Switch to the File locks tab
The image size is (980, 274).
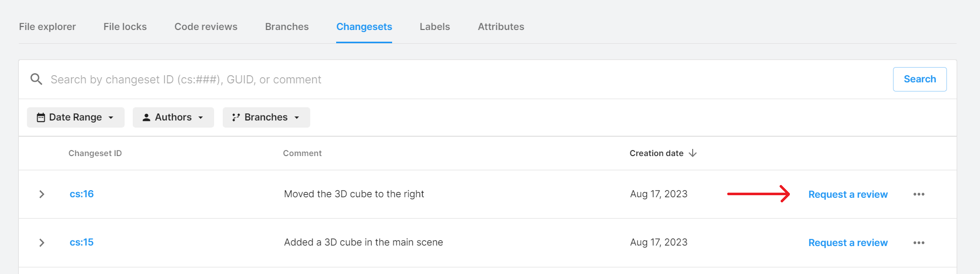coord(125,26)
